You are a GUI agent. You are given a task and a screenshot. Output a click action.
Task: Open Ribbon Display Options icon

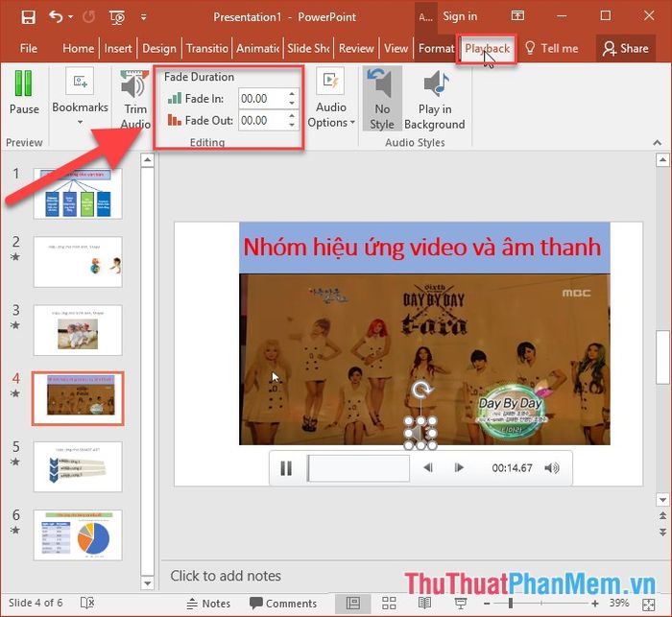point(517,16)
